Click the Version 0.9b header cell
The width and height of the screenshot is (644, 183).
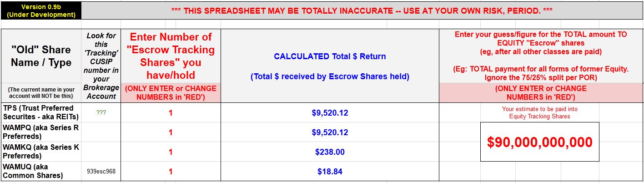click(x=41, y=10)
